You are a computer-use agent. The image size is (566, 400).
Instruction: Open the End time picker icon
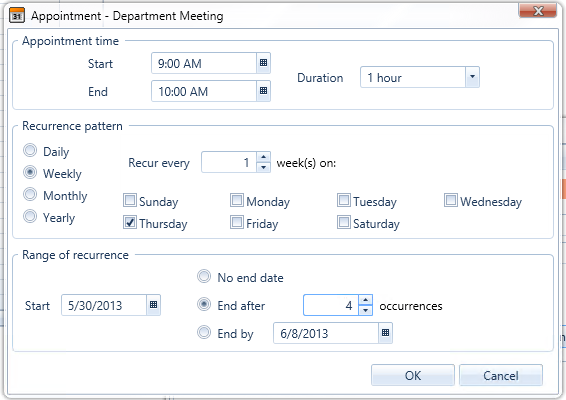pyautogui.click(x=264, y=91)
